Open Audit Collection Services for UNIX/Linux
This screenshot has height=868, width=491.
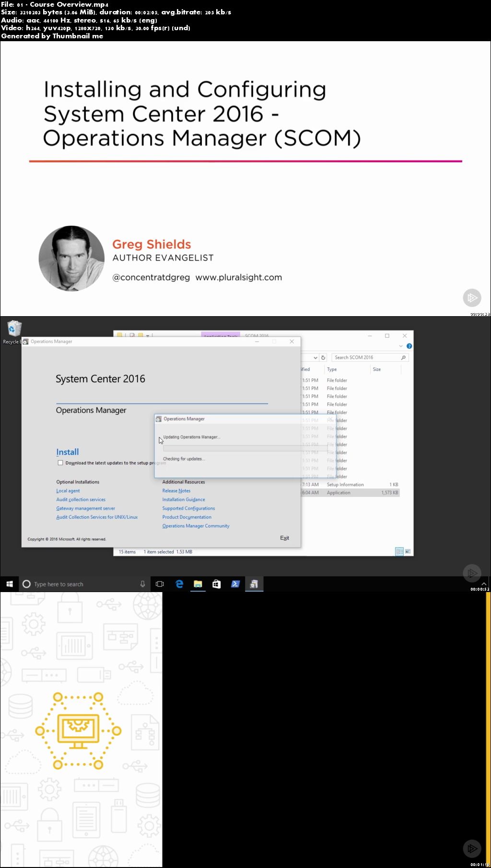click(x=97, y=517)
